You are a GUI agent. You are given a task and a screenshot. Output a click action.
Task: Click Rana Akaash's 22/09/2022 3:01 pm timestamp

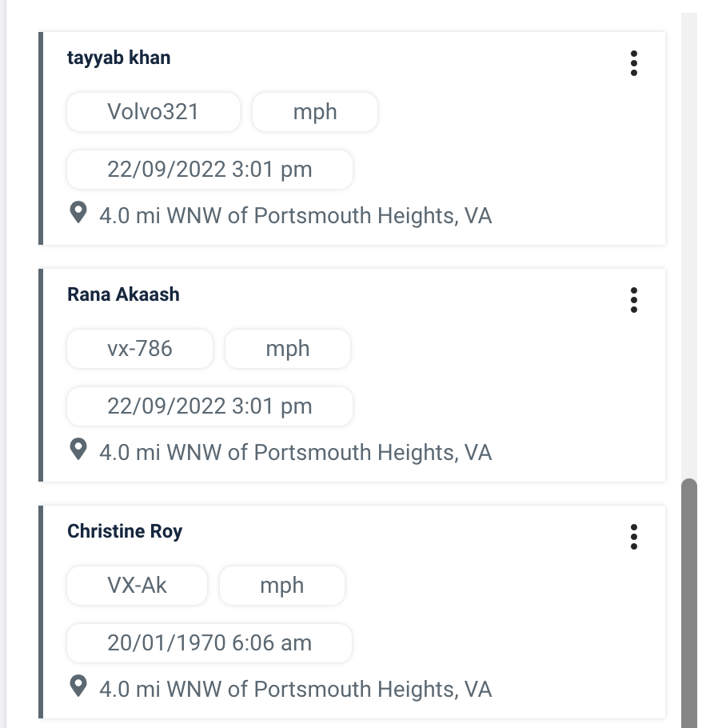[x=209, y=406]
